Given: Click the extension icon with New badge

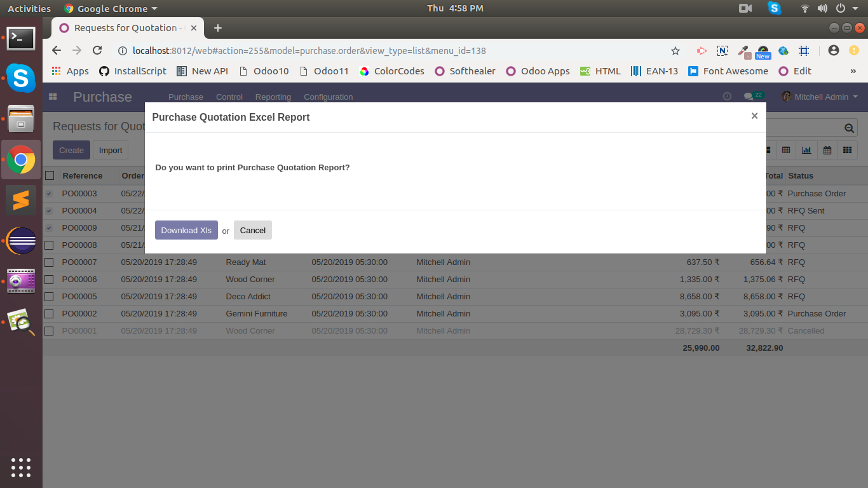Looking at the screenshot, I should coord(763,52).
